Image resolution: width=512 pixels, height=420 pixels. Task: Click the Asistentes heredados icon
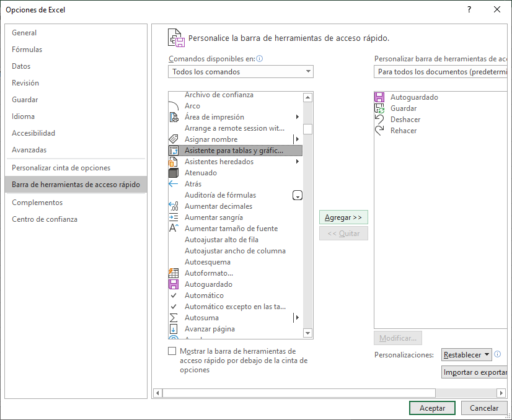click(174, 162)
